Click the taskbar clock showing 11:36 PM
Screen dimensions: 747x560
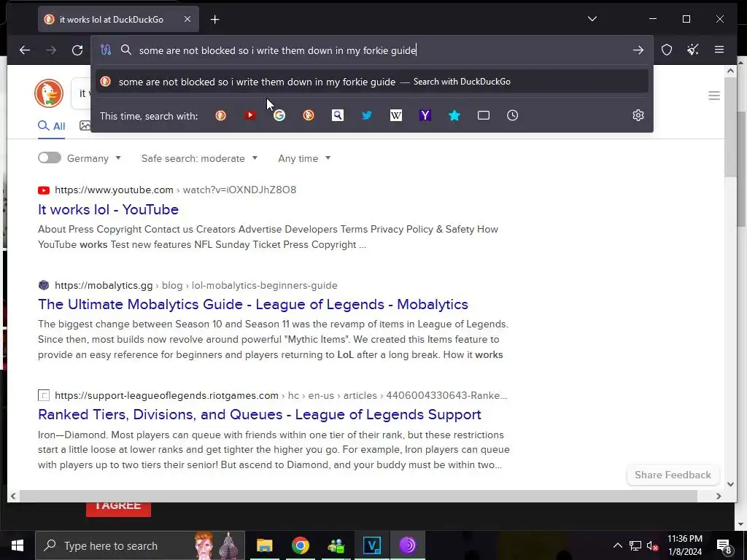tap(684, 545)
